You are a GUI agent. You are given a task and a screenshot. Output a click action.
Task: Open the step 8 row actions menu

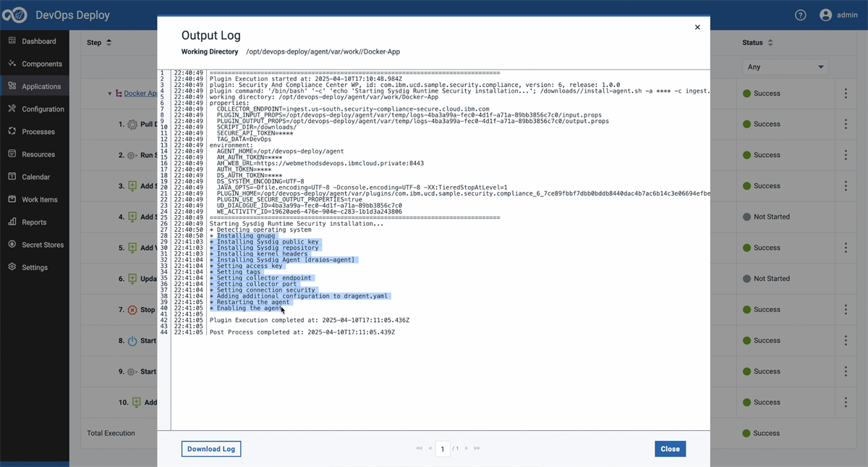(846, 340)
